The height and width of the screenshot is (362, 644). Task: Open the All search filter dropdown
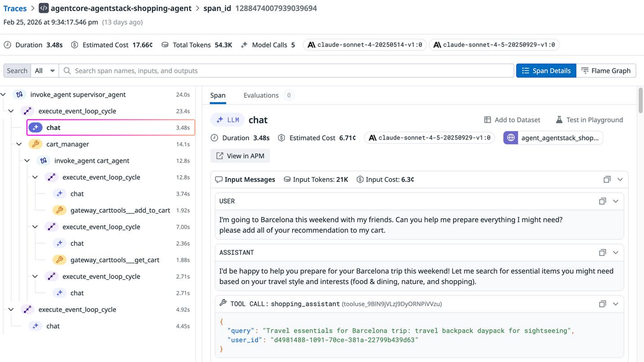(x=45, y=71)
